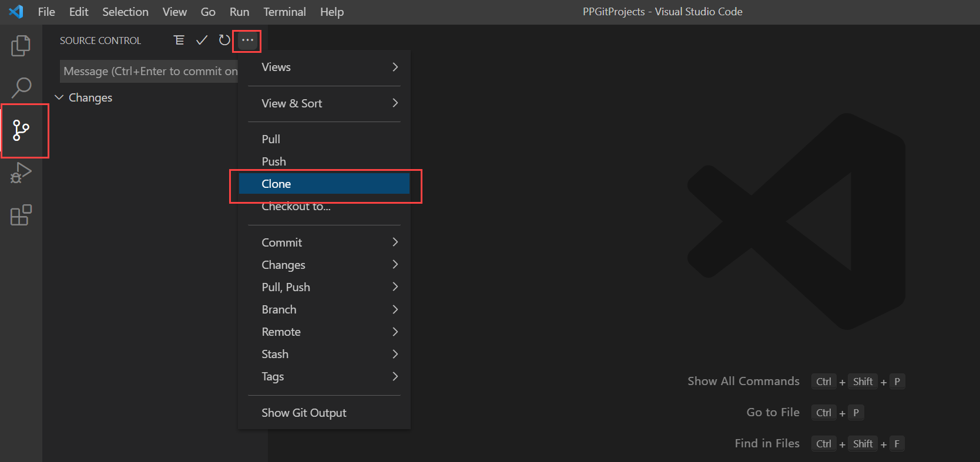Click the commit checkmark icon
The image size is (980, 462).
pos(202,40)
